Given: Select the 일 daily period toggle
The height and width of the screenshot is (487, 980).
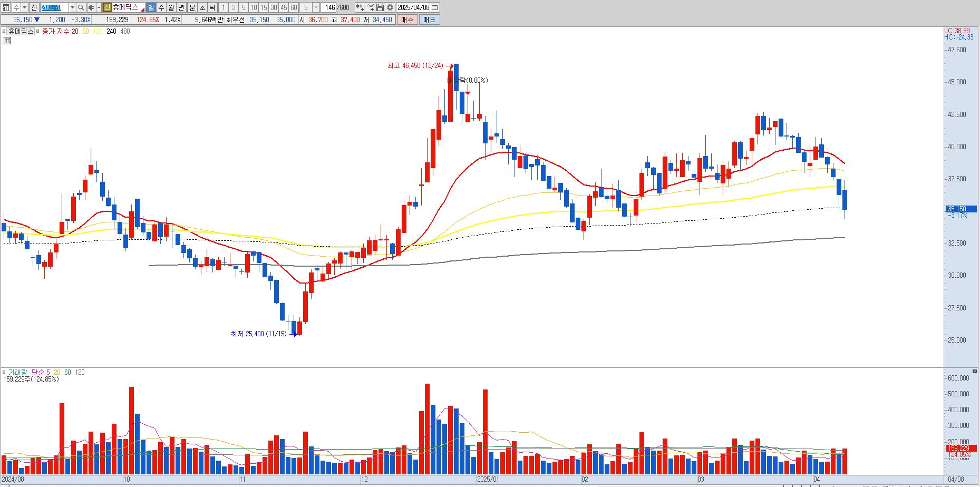Looking at the screenshot, I should (151, 7).
